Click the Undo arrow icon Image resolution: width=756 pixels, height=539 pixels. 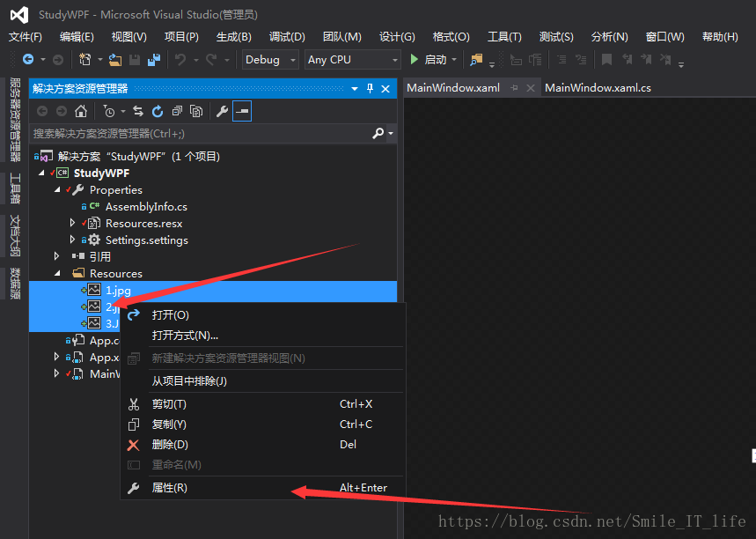point(180,59)
